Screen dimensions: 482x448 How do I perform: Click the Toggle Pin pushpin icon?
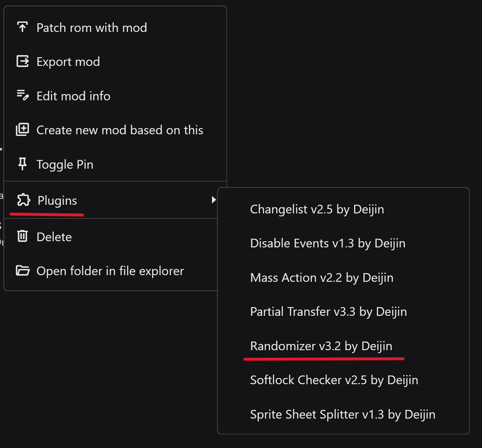[x=22, y=165]
